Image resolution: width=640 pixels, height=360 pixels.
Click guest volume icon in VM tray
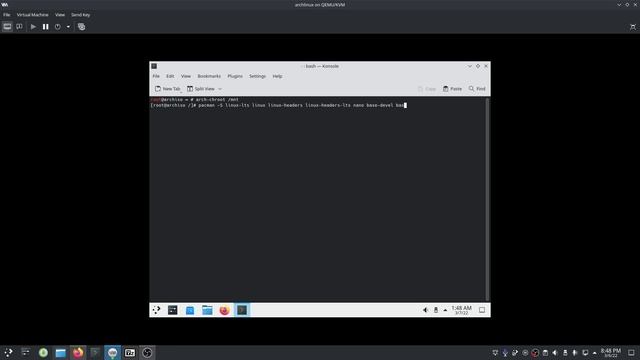pos(425,310)
